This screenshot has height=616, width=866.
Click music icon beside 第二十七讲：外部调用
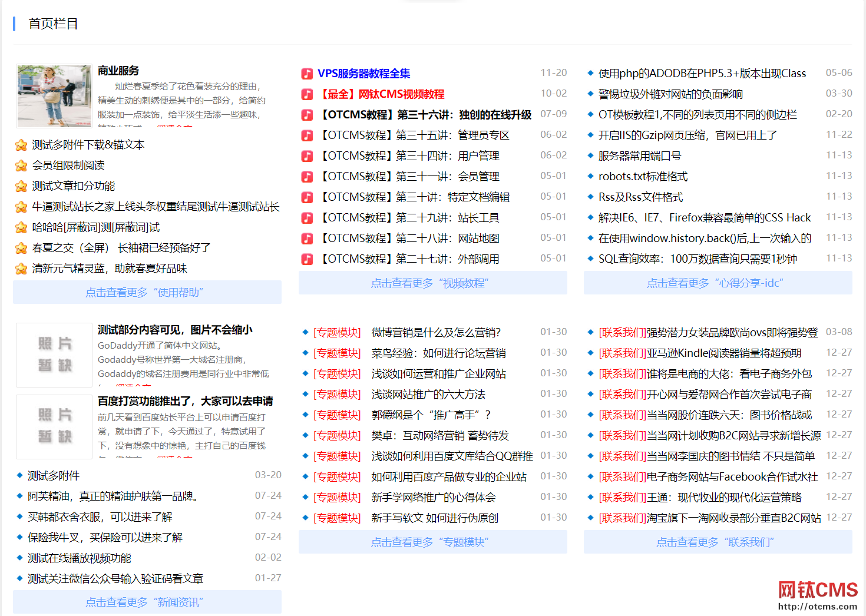[307, 259]
